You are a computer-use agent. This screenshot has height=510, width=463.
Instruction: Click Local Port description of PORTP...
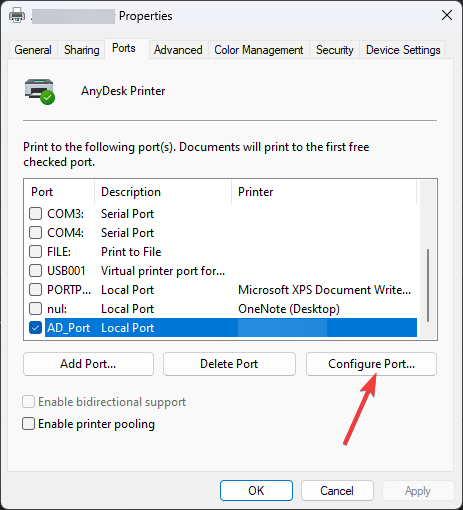[x=127, y=290]
